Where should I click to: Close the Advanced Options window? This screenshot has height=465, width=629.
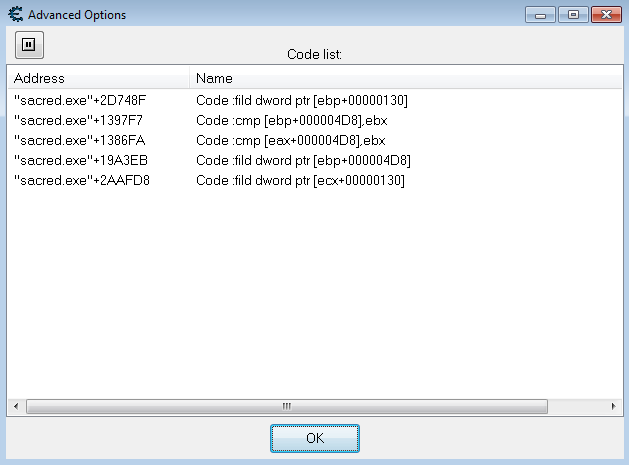(604, 15)
